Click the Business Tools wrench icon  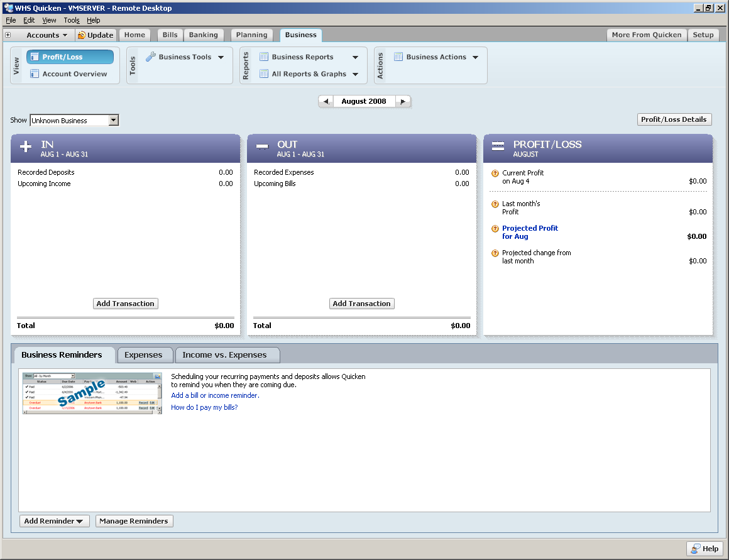click(150, 57)
